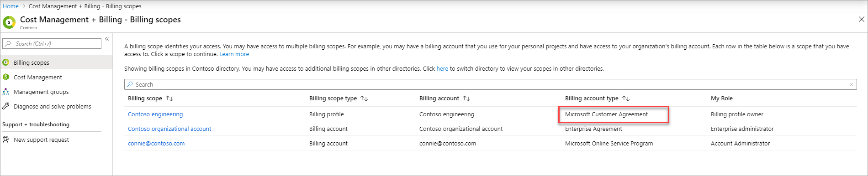The width and height of the screenshot is (868, 176).
Task: Open the Billing scopes menu item
Action: click(x=56, y=62)
